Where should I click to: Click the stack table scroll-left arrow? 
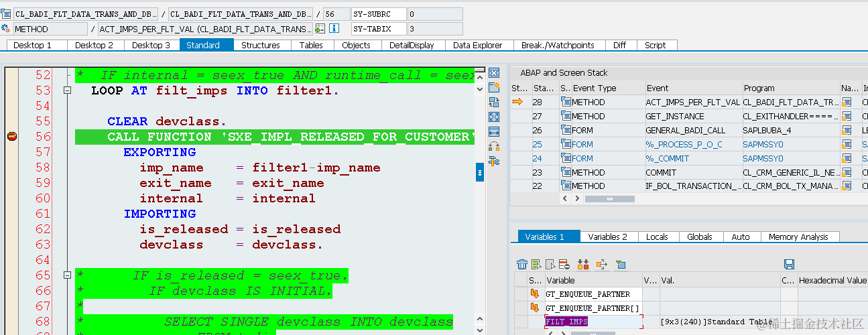pyautogui.click(x=564, y=198)
